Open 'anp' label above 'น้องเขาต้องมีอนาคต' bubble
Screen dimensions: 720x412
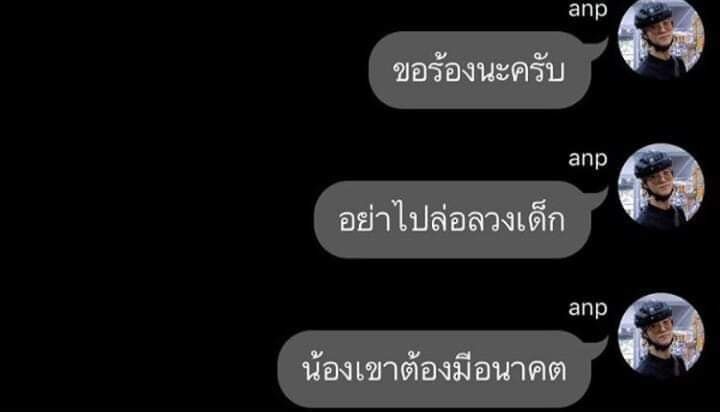(x=588, y=308)
